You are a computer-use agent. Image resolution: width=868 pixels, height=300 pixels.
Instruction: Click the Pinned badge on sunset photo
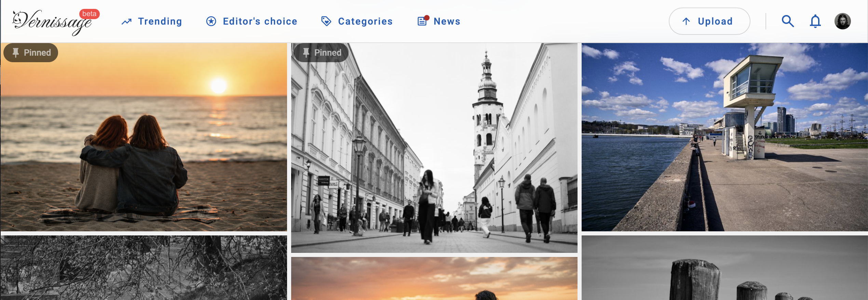31,53
